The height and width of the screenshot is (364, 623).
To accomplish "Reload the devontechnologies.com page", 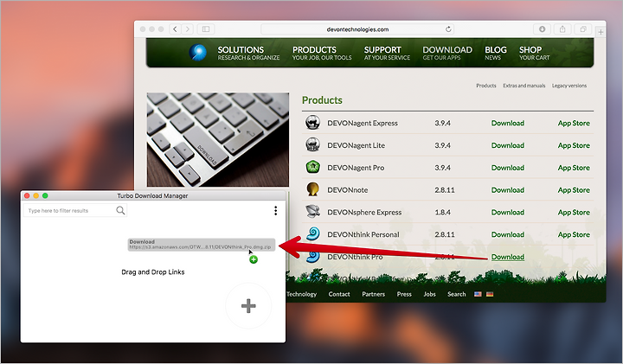I will coord(448,29).
